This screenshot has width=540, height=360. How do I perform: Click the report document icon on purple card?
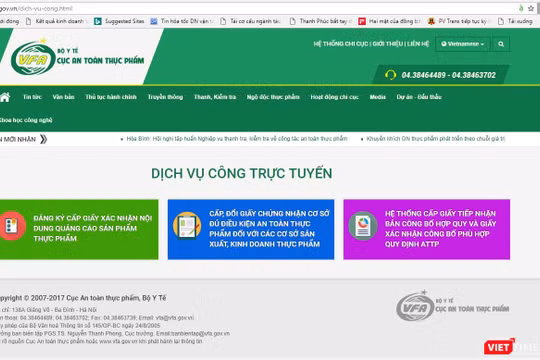pos(363,226)
